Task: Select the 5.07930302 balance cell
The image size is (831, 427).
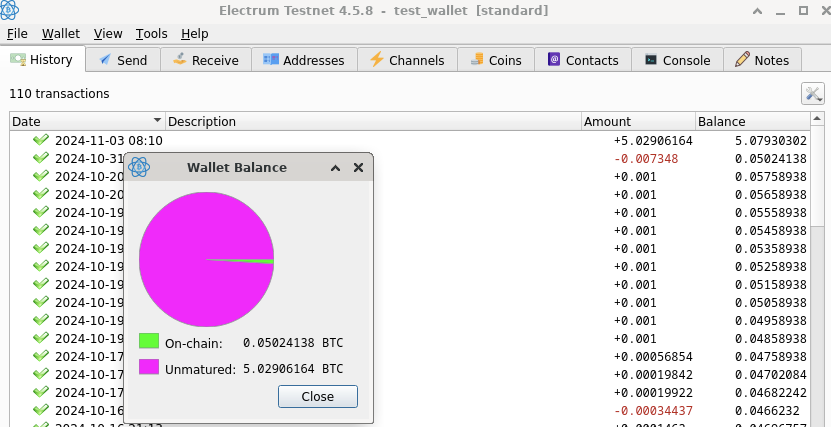Action: (771, 141)
